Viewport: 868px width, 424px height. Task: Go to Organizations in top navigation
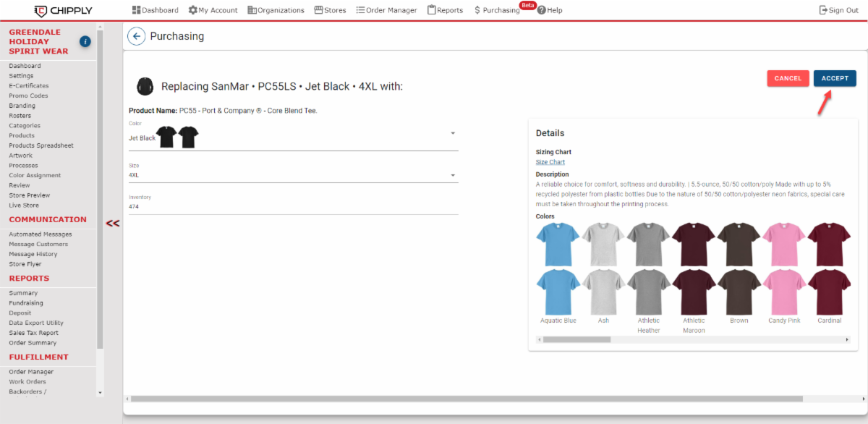point(276,10)
